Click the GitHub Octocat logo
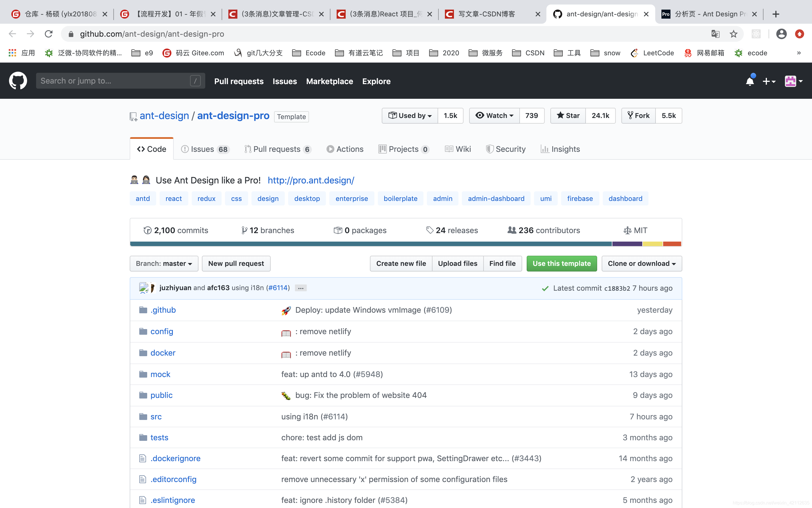812x508 pixels. pos(18,81)
